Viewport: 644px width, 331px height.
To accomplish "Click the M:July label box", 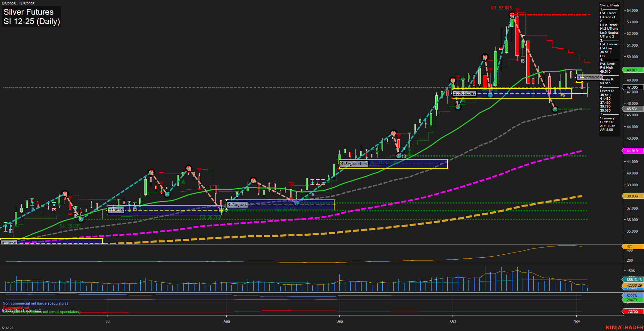I will 116,210.
